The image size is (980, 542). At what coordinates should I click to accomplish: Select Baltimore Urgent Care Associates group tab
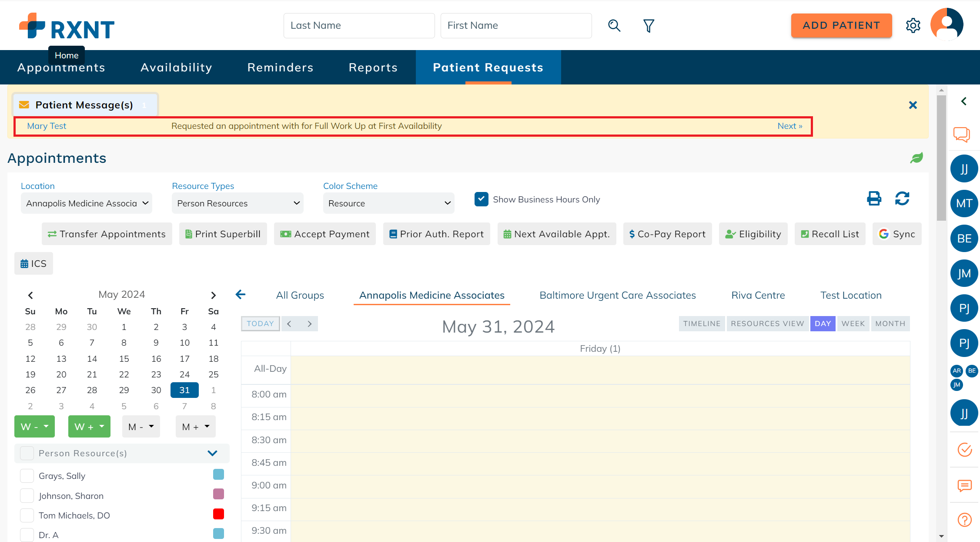pos(618,295)
